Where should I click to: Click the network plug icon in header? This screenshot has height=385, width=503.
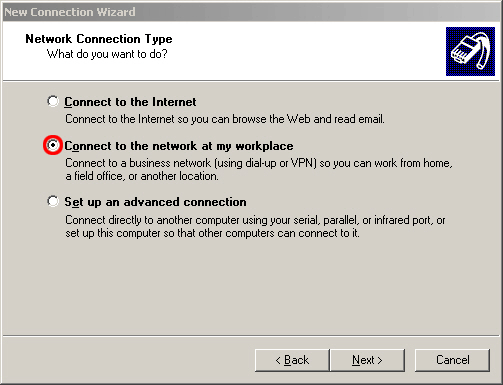(470, 51)
